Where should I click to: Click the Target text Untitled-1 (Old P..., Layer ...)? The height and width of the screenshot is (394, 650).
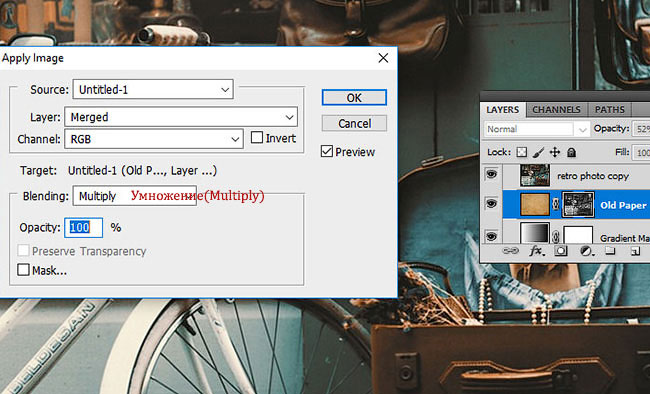[142, 171]
